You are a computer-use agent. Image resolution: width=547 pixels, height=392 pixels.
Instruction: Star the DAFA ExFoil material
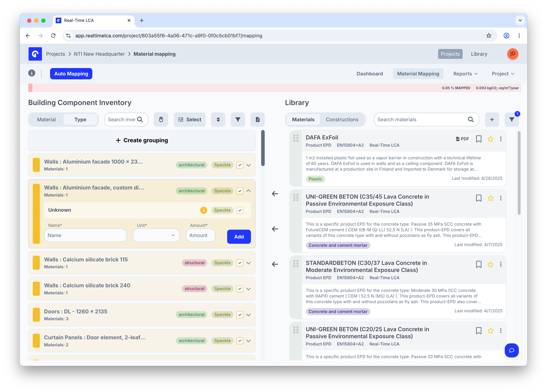pyautogui.click(x=490, y=139)
